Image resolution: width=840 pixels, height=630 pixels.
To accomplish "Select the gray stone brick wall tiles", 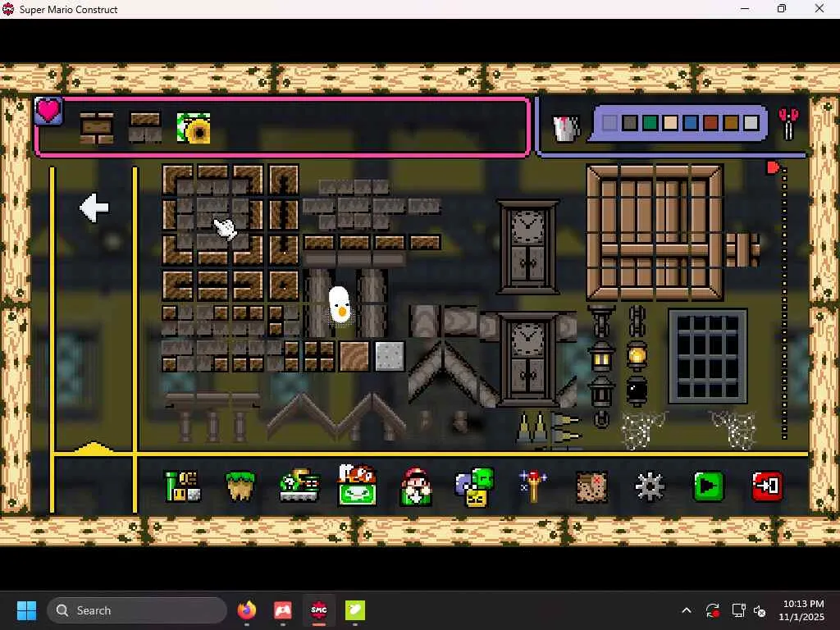I will [x=372, y=205].
